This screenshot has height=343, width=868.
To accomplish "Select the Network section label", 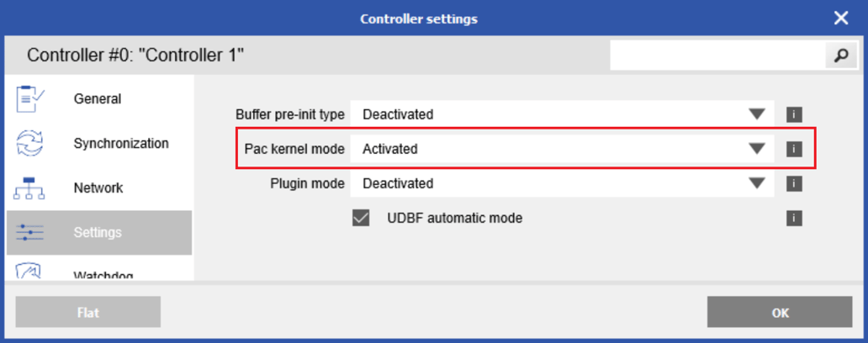I will 98,188.
